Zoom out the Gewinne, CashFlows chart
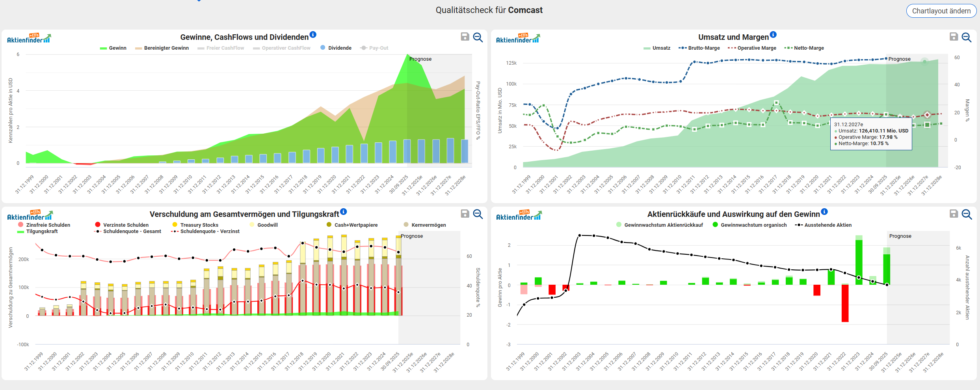The width and height of the screenshot is (980, 390). click(478, 37)
